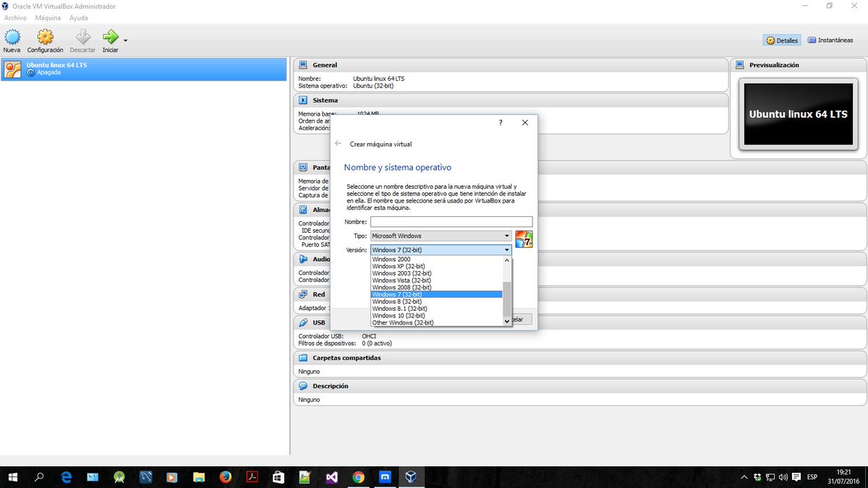The image size is (868, 488).
Task: Click the General section header
Action: point(511,65)
